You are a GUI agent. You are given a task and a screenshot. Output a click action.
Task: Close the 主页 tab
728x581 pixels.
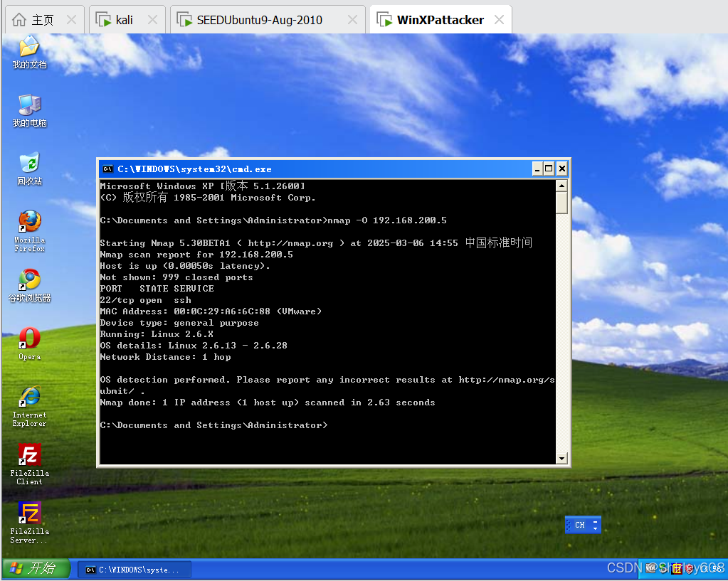point(71,20)
